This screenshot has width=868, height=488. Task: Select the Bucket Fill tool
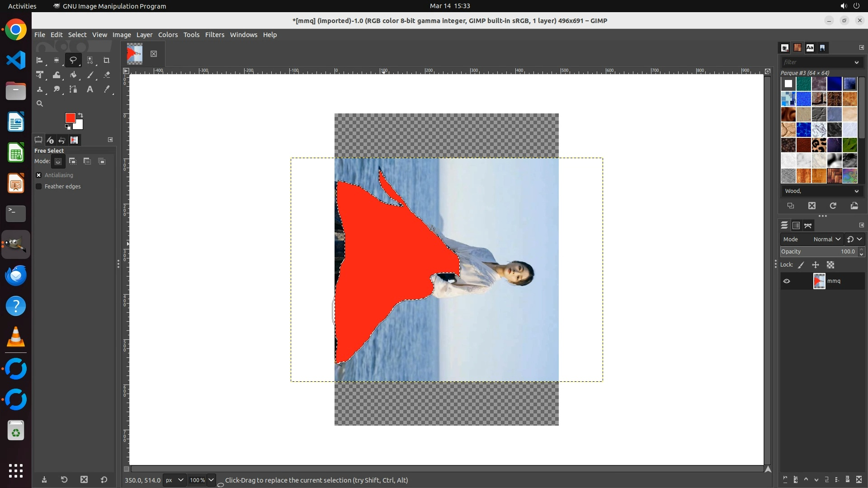(x=73, y=75)
